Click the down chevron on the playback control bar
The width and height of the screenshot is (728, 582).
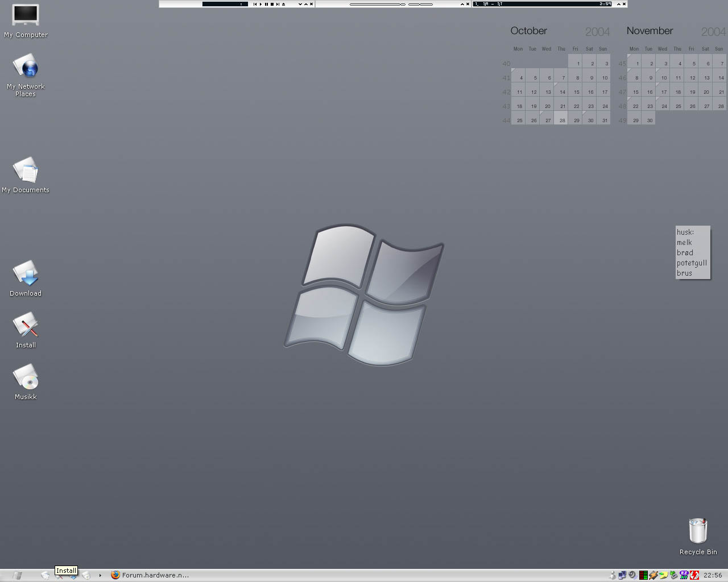[x=300, y=4]
